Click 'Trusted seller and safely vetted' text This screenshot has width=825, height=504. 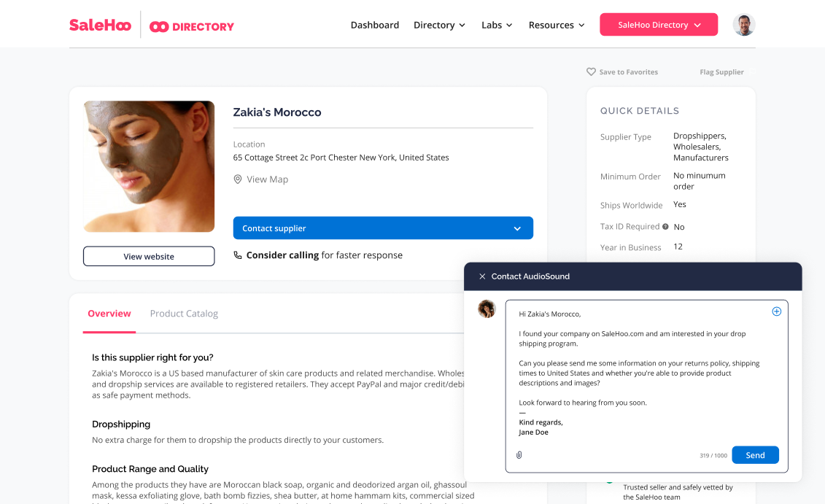(678, 492)
